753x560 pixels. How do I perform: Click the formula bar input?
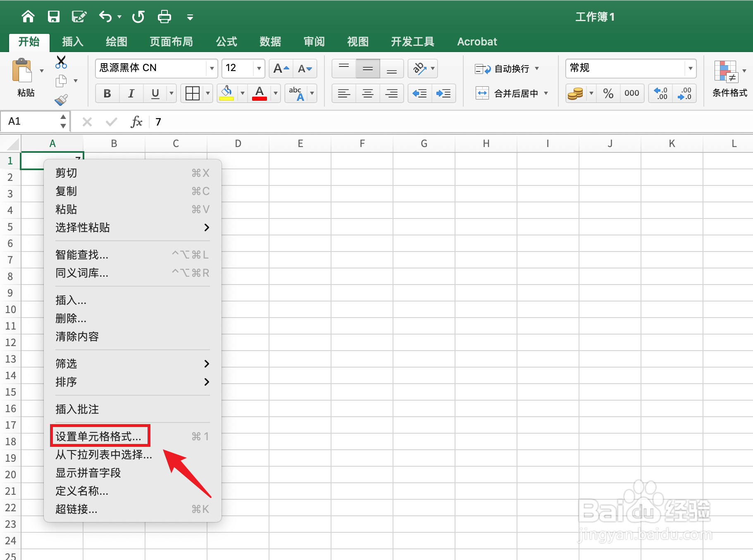point(452,122)
